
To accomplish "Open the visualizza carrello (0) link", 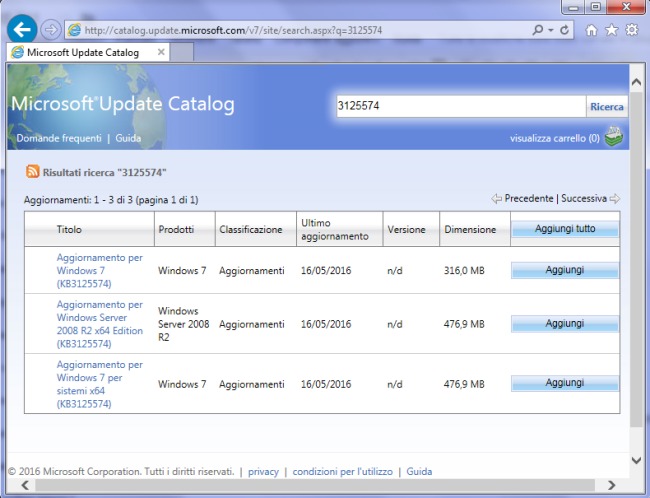I will click(x=555, y=138).
